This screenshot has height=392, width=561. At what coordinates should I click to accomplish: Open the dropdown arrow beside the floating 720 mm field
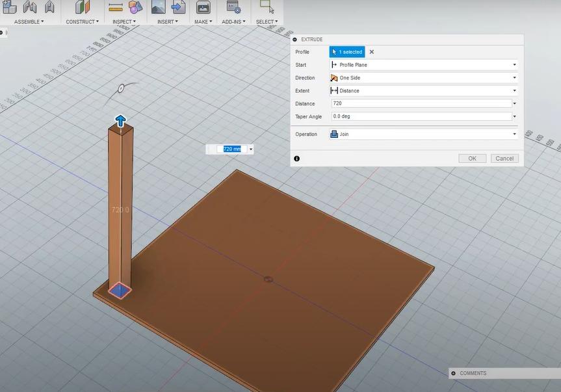click(x=251, y=149)
